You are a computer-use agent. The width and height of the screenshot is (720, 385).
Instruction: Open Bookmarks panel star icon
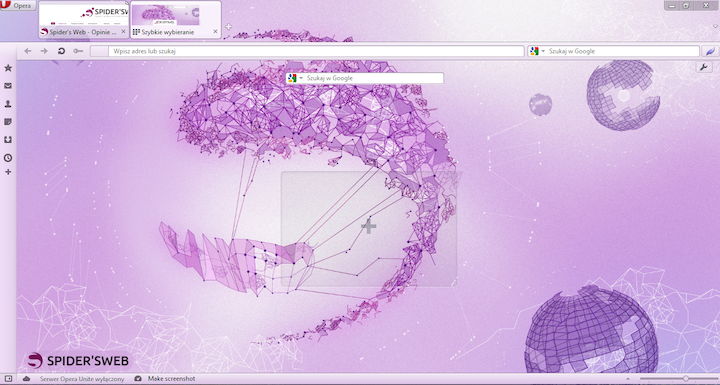pos(8,68)
